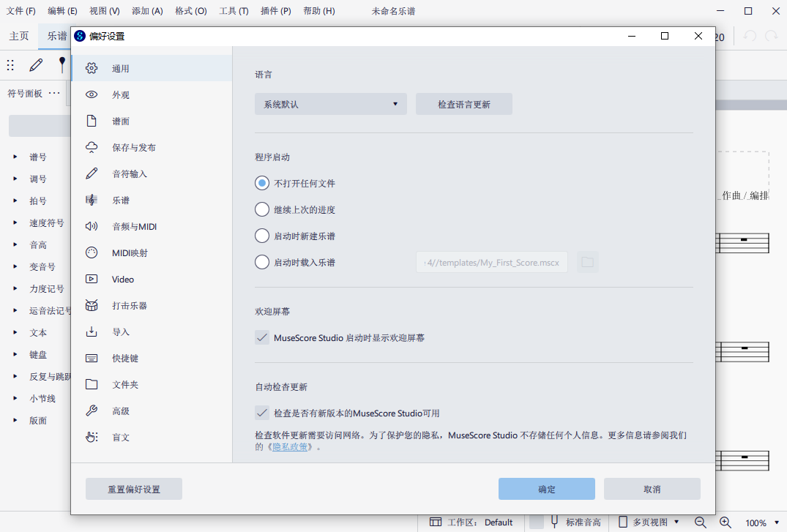
Task: Select 继续上次的进度 radio button
Action: (x=262, y=209)
